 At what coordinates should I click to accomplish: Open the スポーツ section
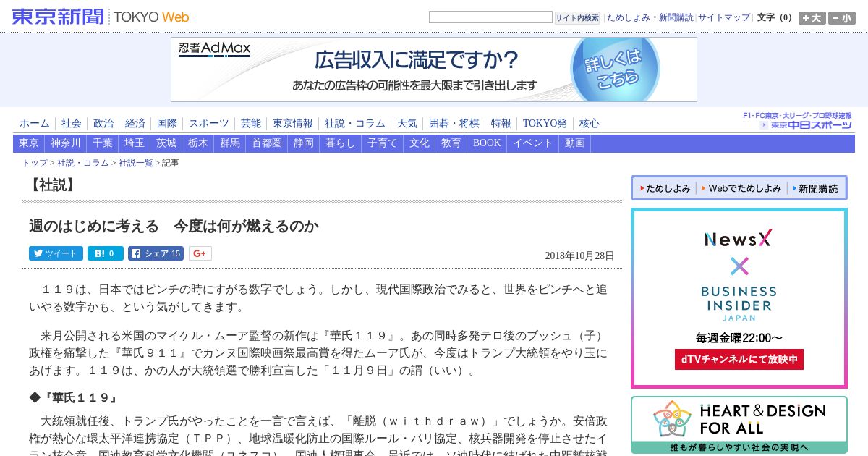point(209,124)
